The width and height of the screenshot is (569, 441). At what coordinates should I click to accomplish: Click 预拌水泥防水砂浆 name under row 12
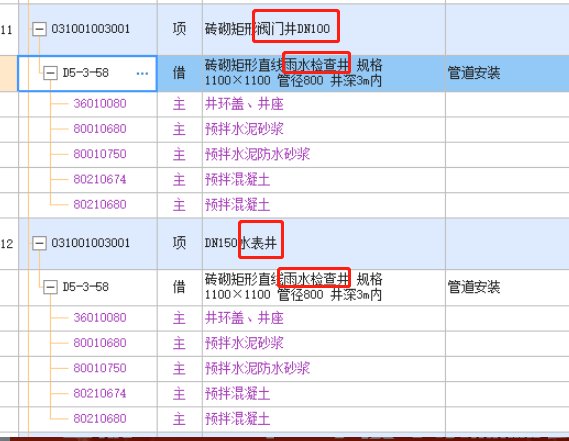point(258,369)
